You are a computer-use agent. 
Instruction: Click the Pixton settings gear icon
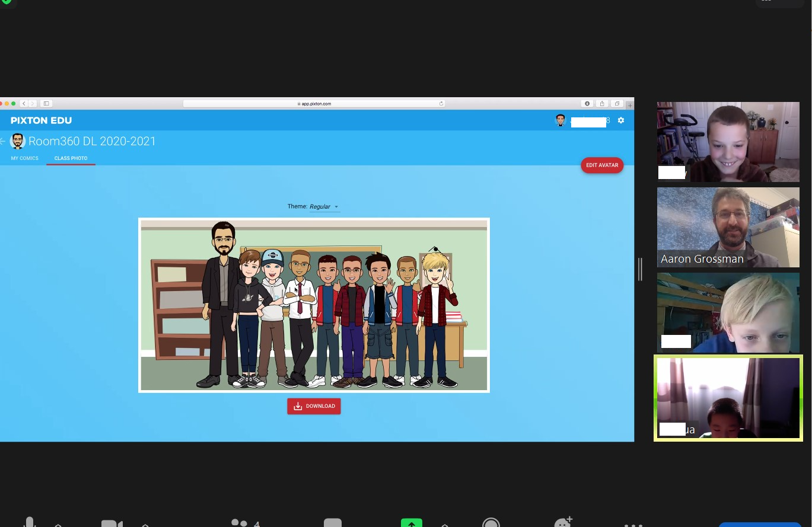[x=621, y=120]
